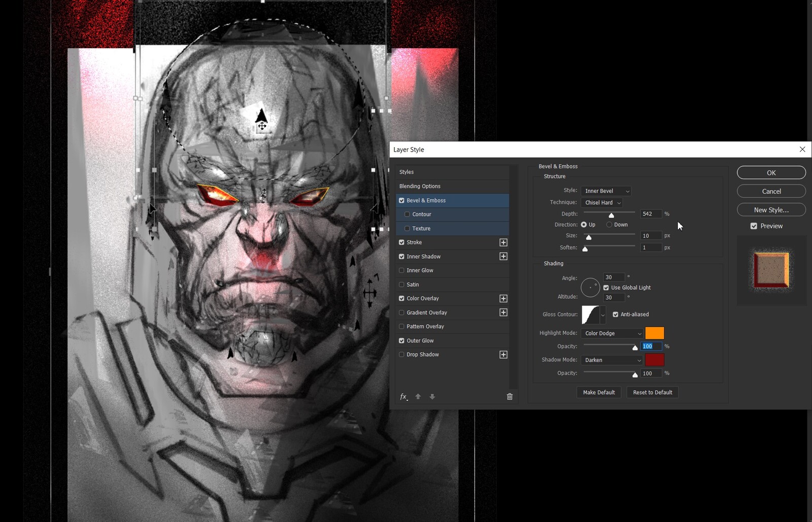Toggle Use Global Light checkbox
Image resolution: width=812 pixels, height=522 pixels.
[x=606, y=288]
